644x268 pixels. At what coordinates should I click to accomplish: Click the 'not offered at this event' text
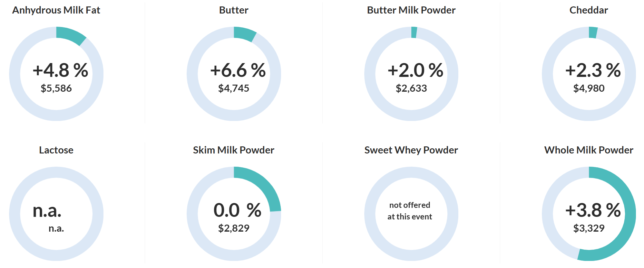click(x=410, y=211)
